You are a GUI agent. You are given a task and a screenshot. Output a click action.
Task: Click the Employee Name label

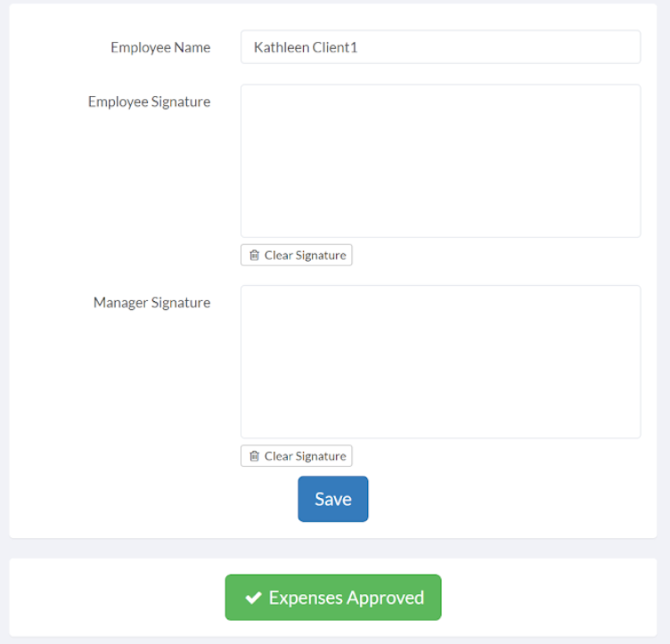click(160, 47)
